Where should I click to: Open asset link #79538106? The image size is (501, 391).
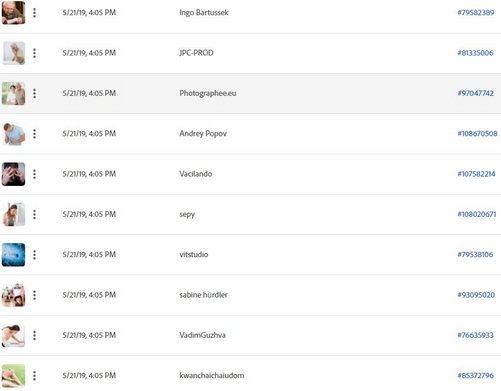tap(475, 255)
